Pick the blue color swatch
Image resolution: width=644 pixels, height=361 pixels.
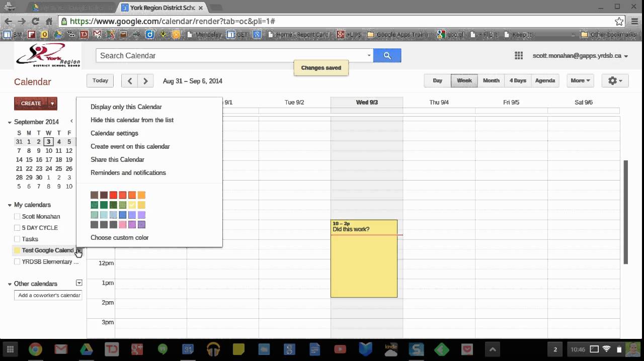click(x=123, y=215)
